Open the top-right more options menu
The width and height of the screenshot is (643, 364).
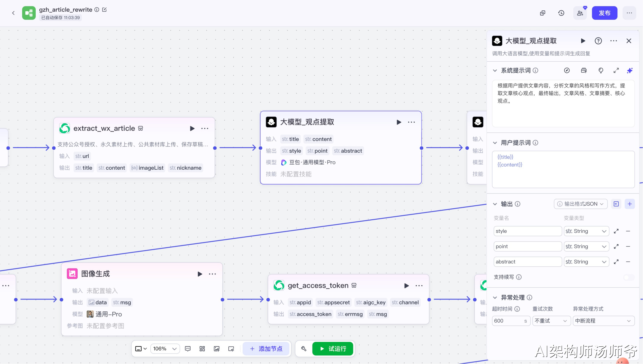629,13
